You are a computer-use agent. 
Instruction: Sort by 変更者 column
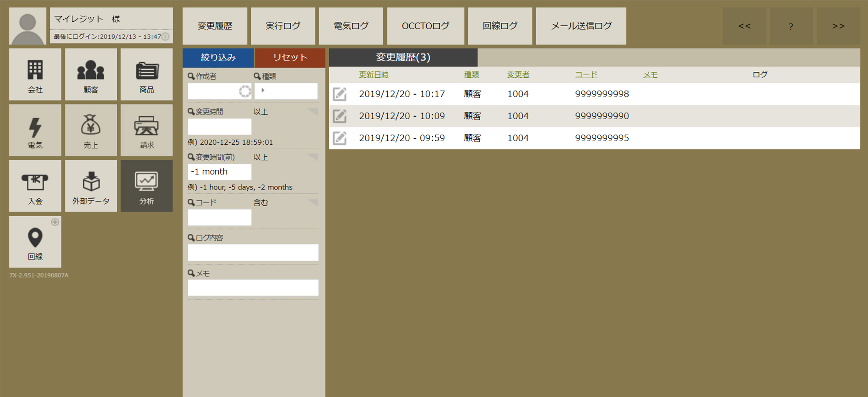[518, 75]
